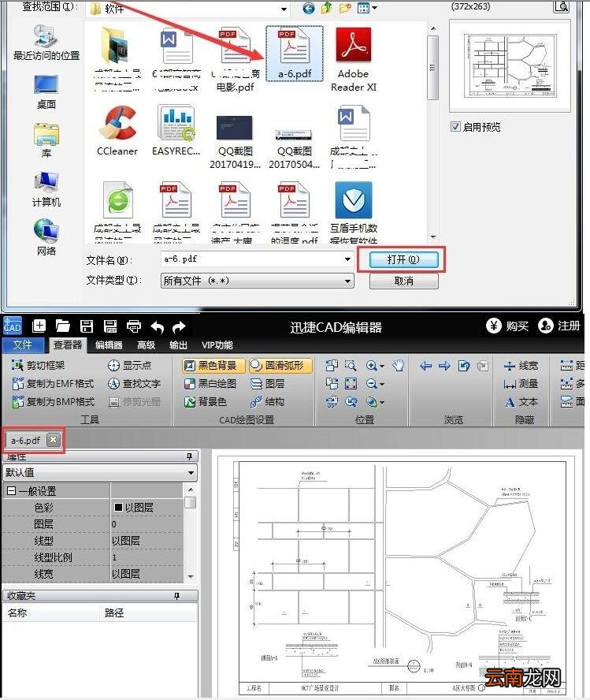Switch to the 查看器 tab
The width and height of the screenshot is (590, 700).
(x=68, y=344)
